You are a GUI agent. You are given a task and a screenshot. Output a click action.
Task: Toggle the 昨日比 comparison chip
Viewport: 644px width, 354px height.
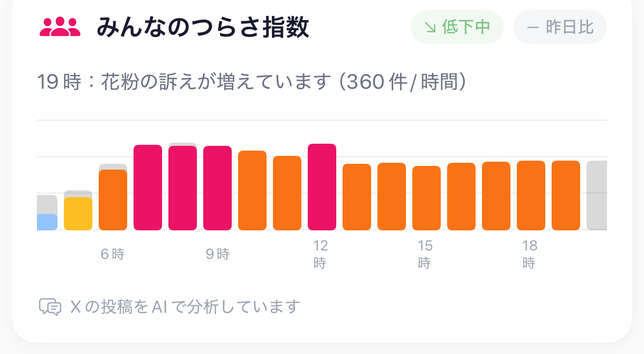[560, 27]
